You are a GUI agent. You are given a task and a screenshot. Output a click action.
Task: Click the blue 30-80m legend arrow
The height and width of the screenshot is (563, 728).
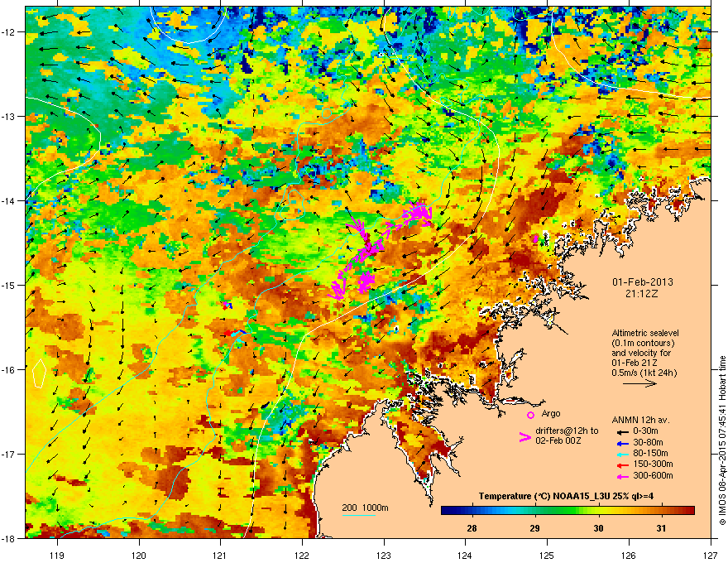pos(623,443)
